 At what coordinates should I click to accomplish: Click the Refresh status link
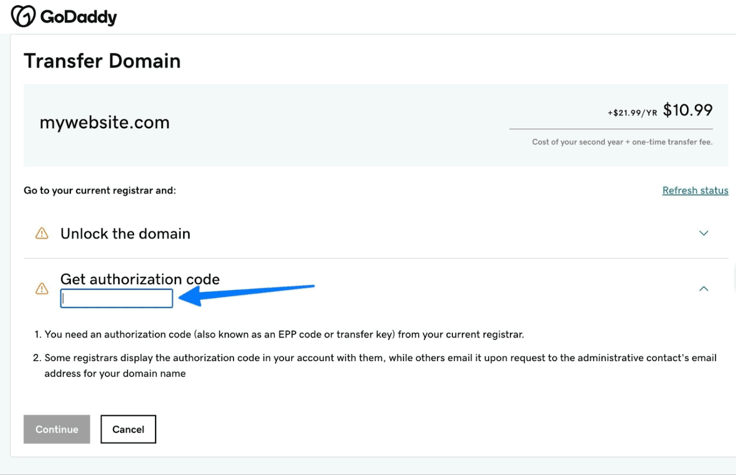pyautogui.click(x=695, y=191)
